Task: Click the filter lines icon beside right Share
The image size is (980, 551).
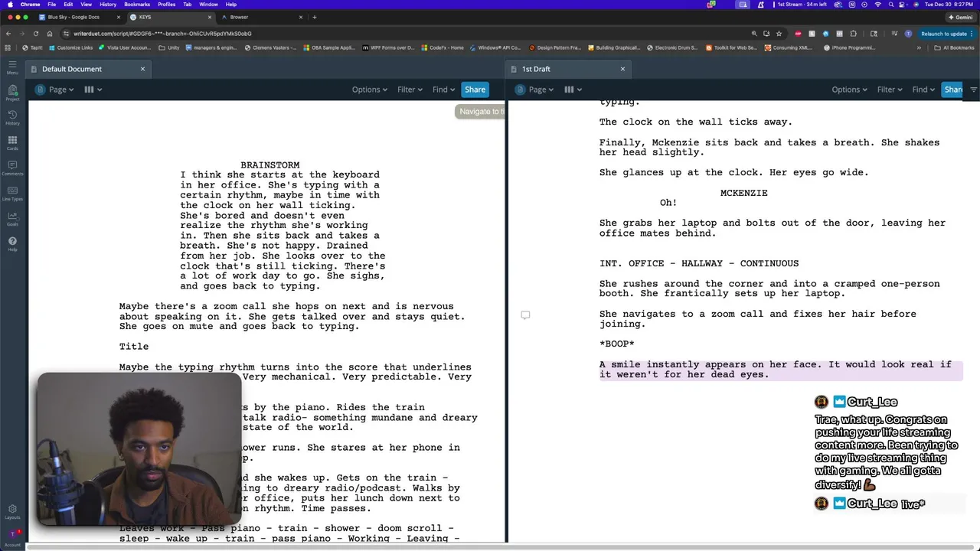Action: tap(973, 90)
